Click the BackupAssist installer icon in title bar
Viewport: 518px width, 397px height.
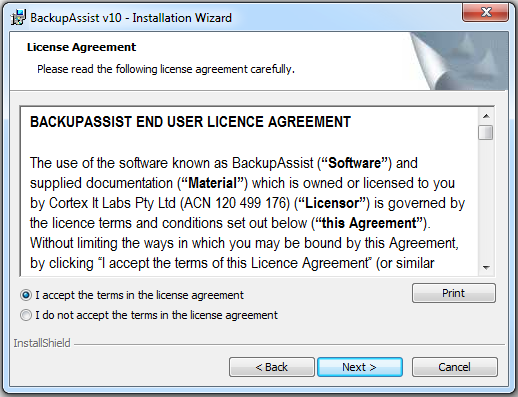pos(18,17)
